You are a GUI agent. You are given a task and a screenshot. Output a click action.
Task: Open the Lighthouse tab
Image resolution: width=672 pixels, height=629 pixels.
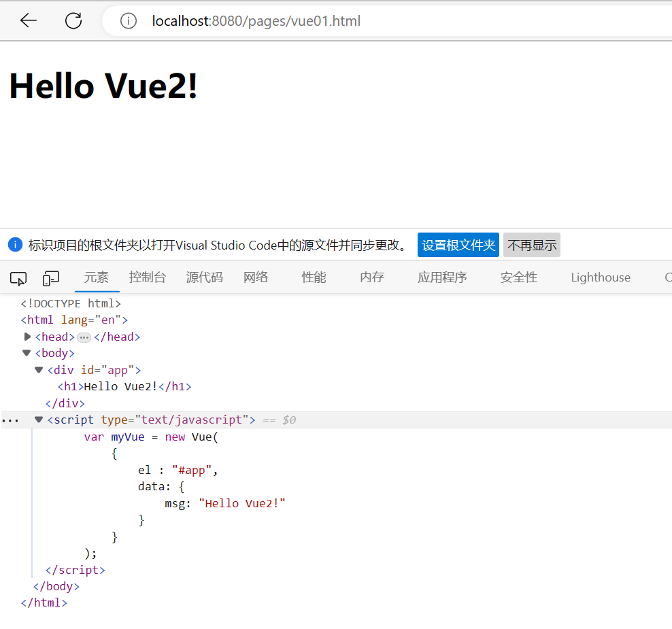[x=600, y=277]
